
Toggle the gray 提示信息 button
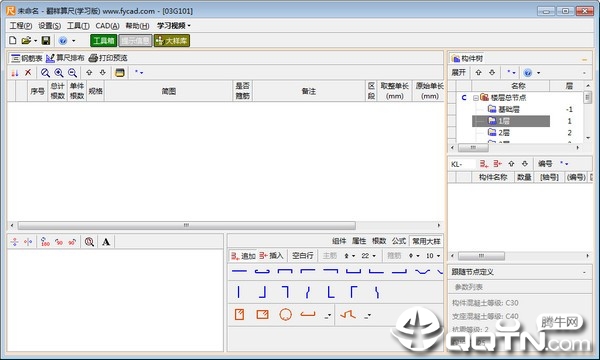[x=135, y=41]
